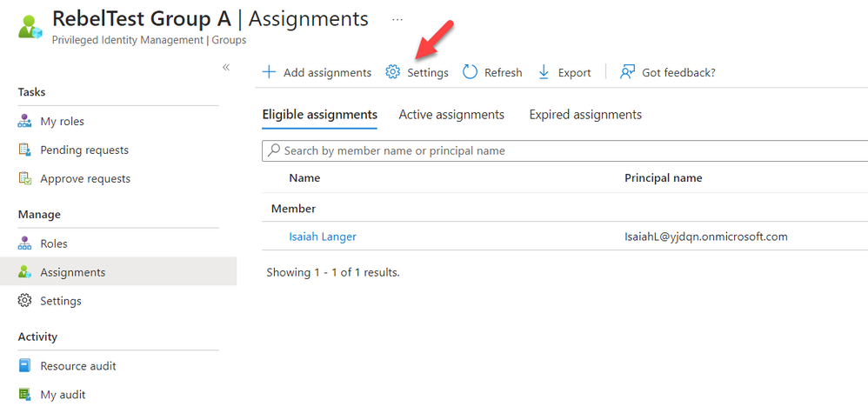Click the Roles icon under Manage
This screenshot has height=420, width=868.
click(x=24, y=244)
